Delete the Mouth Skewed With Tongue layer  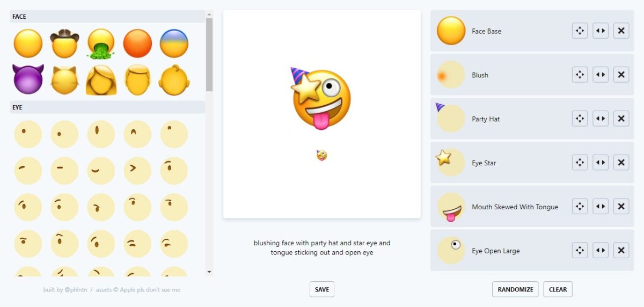[x=621, y=207]
